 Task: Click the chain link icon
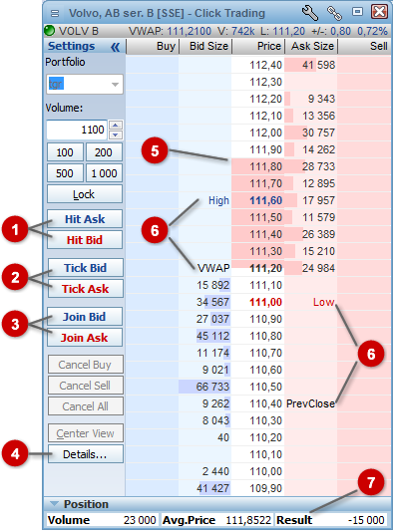click(x=334, y=13)
